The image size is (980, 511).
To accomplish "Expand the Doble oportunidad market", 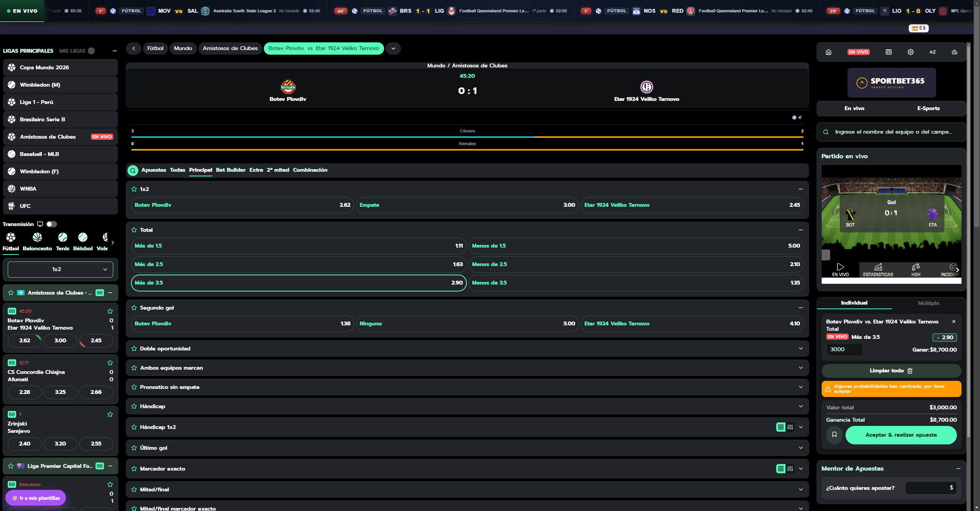I will [x=467, y=348].
